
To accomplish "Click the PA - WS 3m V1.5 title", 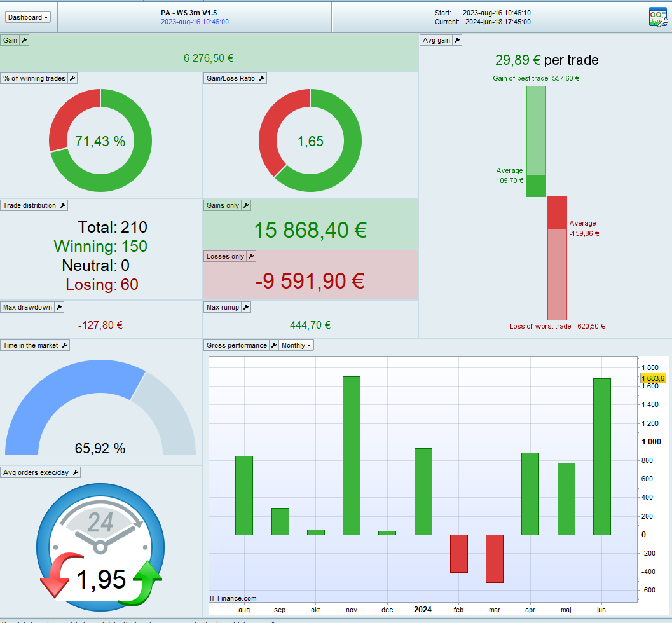I will coord(189,13).
